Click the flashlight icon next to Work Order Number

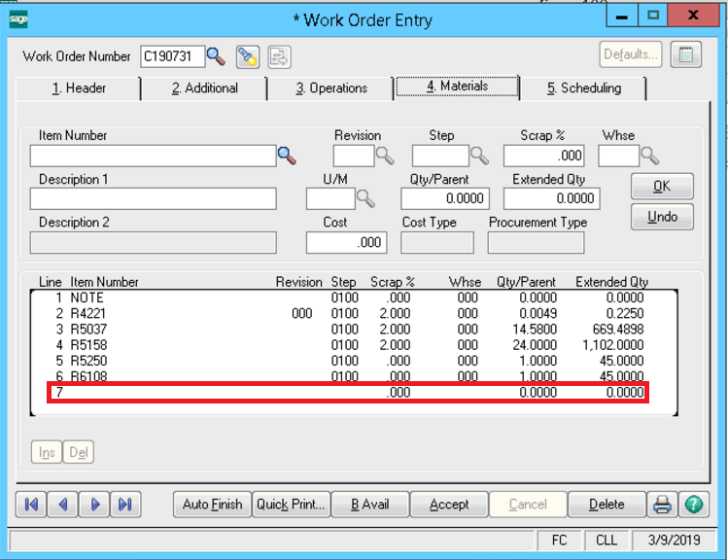point(248,57)
